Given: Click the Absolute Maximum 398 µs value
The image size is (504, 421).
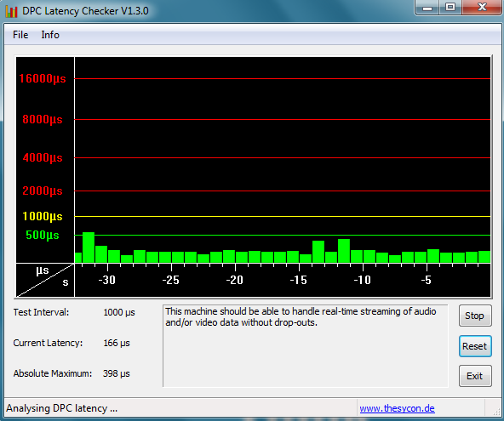Looking at the screenshot, I should pos(117,373).
